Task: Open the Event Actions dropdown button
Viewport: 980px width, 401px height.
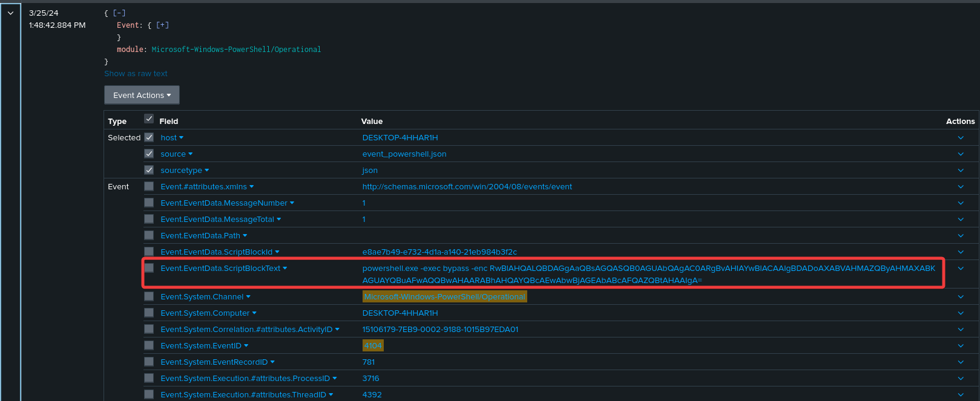Action: click(x=142, y=95)
